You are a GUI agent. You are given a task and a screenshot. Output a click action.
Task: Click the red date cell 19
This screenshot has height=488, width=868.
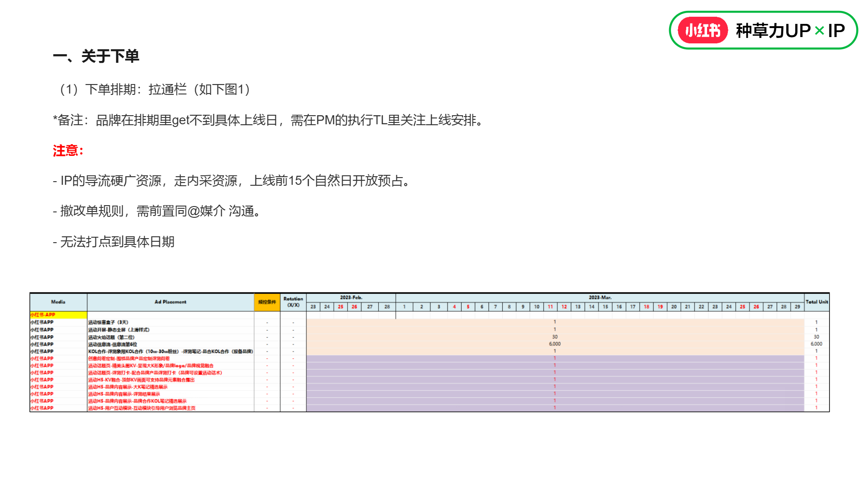[x=660, y=307]
